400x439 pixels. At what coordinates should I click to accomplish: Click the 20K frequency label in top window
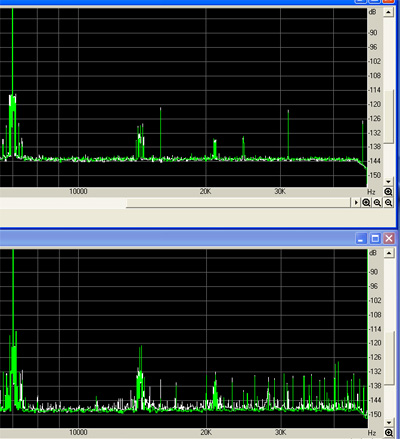[x=206, y=191]
